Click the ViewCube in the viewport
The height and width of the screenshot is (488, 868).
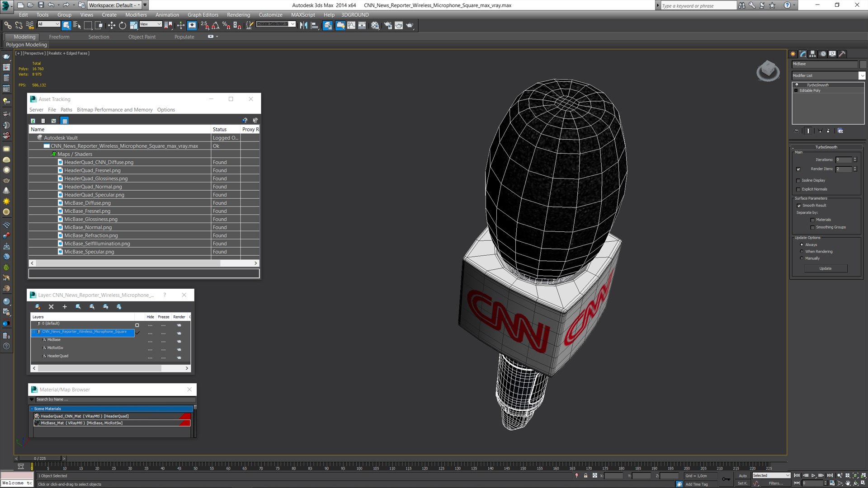coord(768,71)
